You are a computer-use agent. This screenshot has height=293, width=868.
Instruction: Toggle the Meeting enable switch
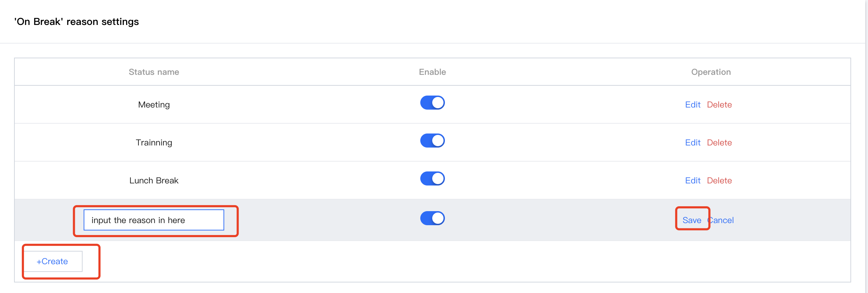coord(432,103)
